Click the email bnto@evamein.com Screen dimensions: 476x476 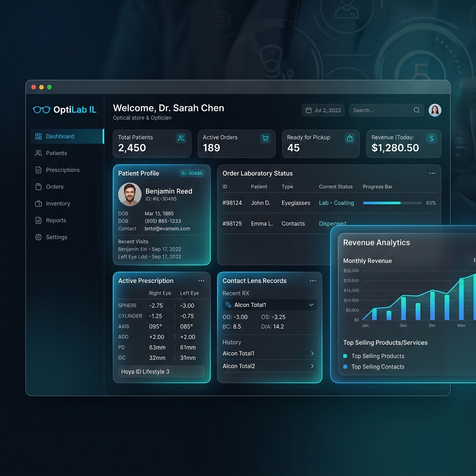167,229
